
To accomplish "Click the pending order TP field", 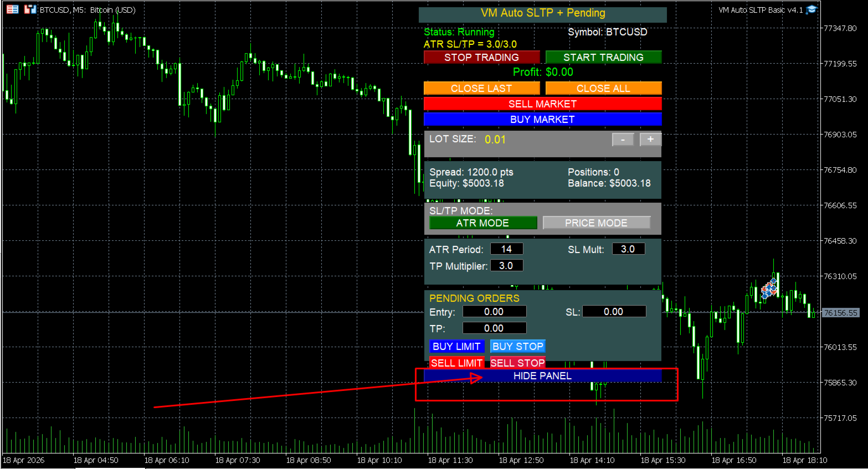I will point(495,328).
